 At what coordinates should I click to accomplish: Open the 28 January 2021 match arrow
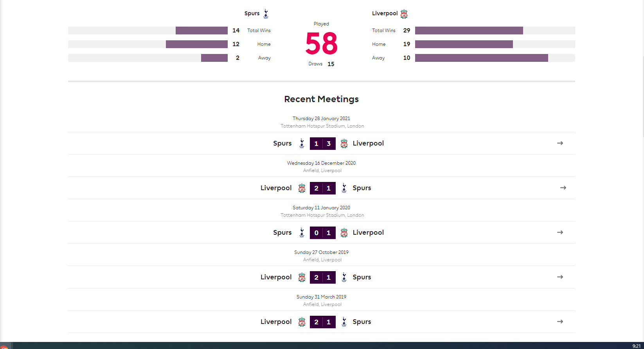click(x=560, y=143)
